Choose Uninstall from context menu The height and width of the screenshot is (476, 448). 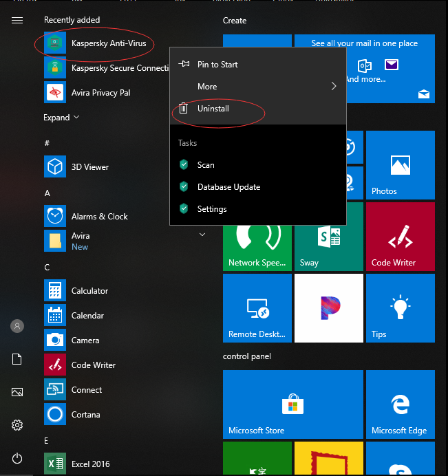pos(258,109)
